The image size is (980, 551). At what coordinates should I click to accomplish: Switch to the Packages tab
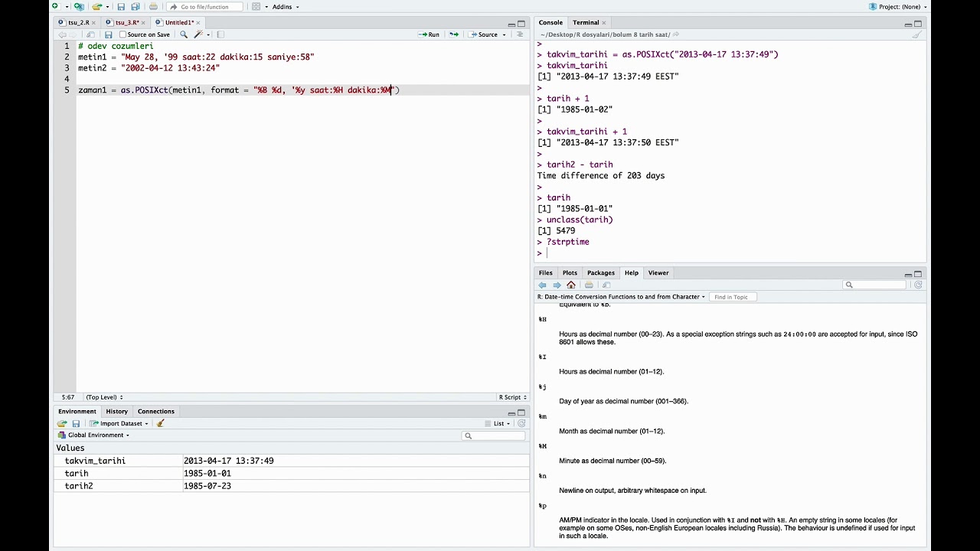click(x=601, y=273)
